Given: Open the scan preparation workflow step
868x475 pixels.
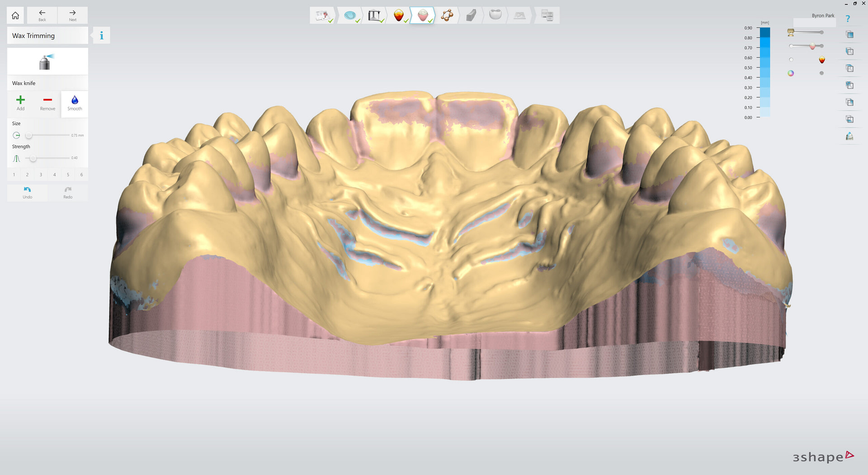Looking at the screenshot, I should (x=351, y=15).
